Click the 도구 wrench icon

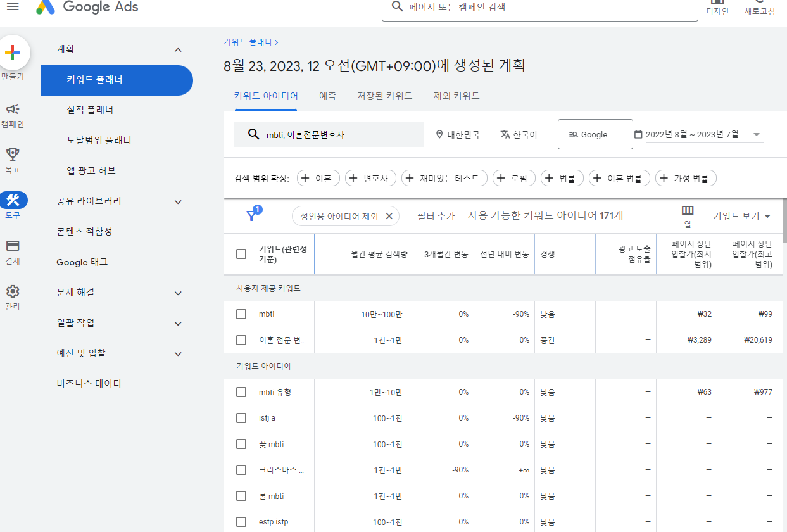click(14, 201)
